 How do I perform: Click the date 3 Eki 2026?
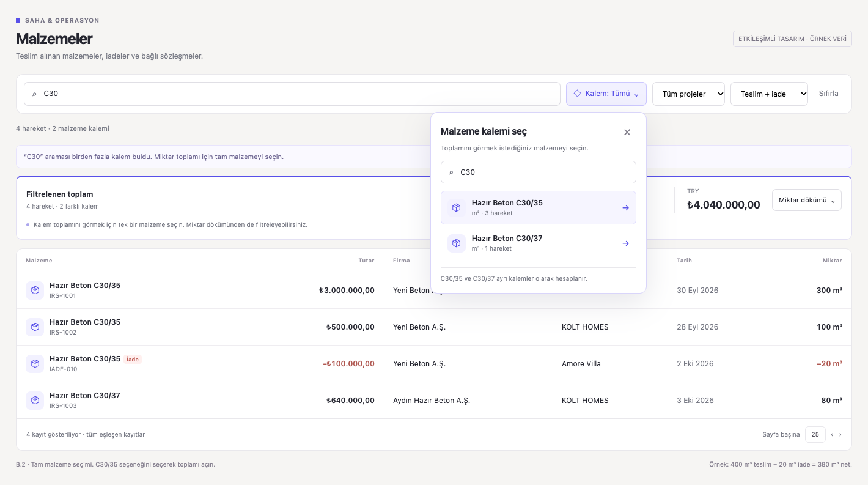[695, 401]
